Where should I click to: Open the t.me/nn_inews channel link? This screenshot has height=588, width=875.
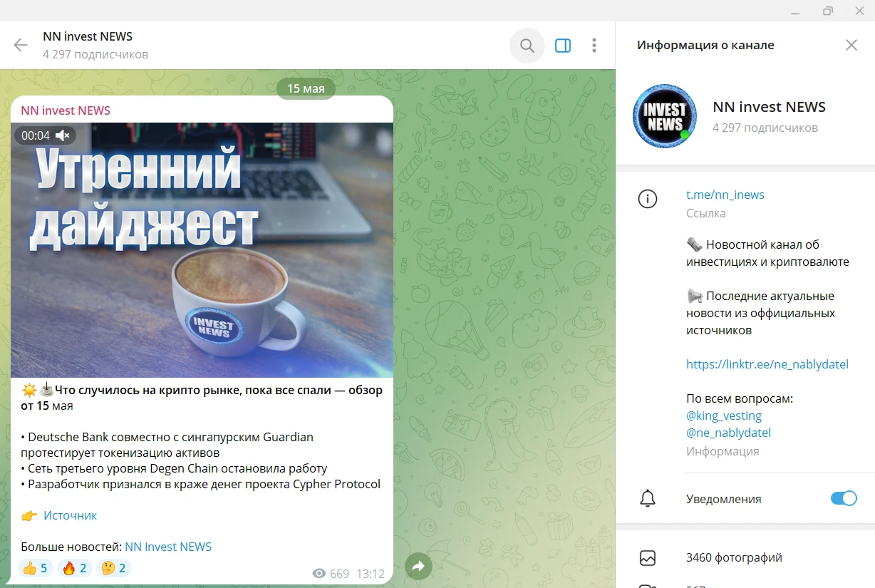(x=725, y=195)
